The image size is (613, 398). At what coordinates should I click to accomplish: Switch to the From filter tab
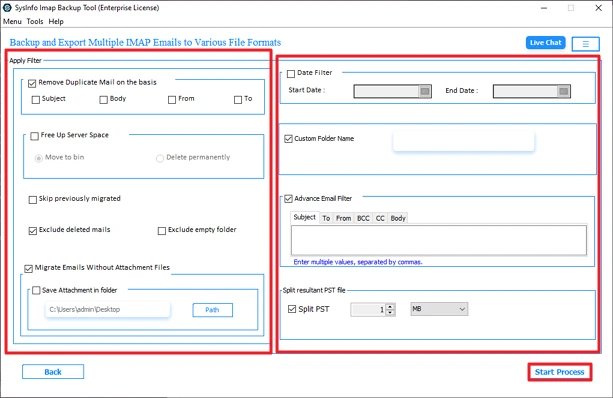pos(343,218)
